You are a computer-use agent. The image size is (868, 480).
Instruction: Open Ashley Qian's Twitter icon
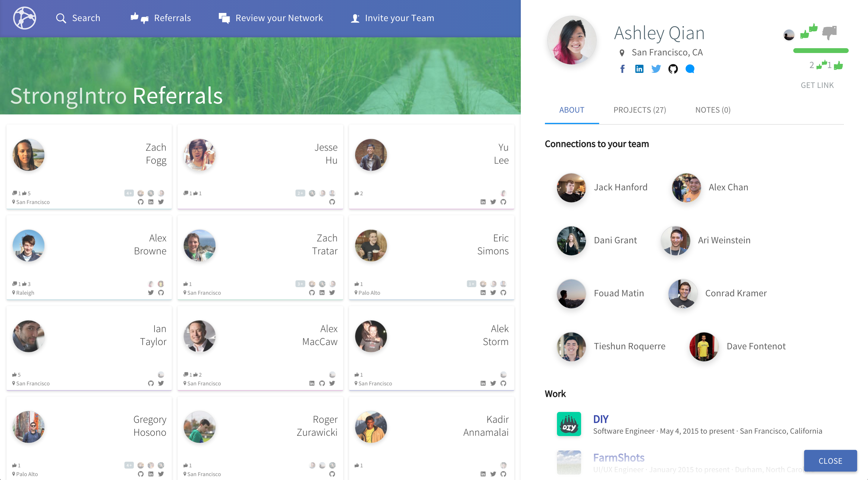tap(656, 69)
